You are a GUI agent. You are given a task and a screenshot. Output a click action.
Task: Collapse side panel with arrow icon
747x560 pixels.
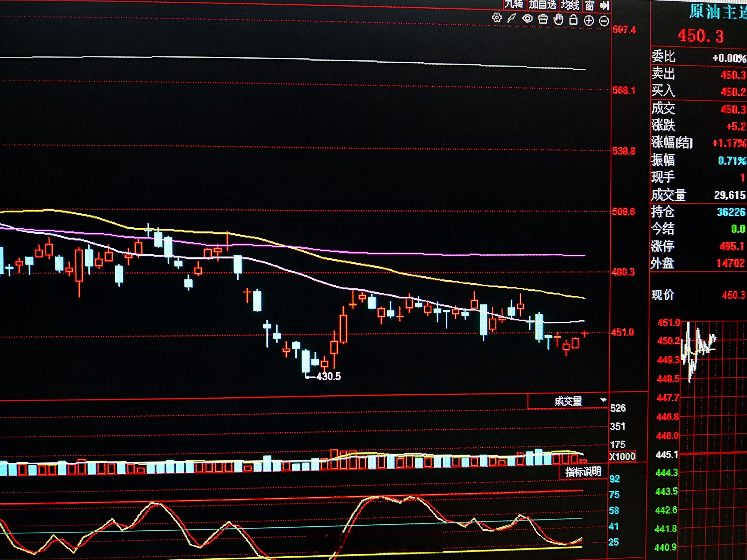coord(604,5)
